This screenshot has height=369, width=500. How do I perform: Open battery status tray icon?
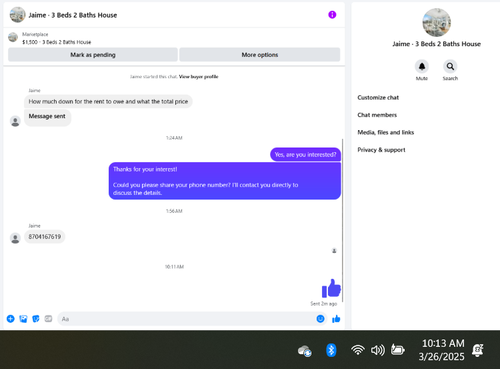[398, 350]
